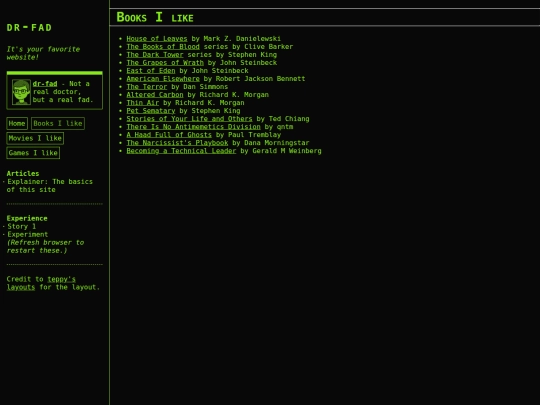Image resolution: width=540 pixels, height=405 pixels.
Task: Click author text by Gerald M Weinberg
Action: pos(281,151)
